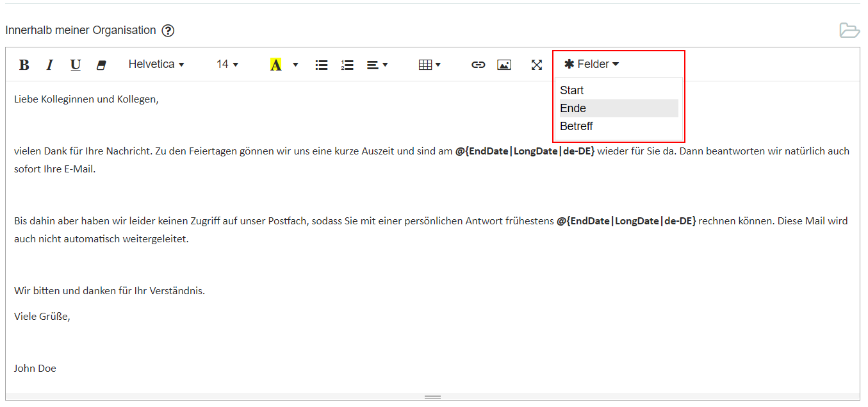Viewport: 868px width, 407px height.
Task: Open the Helvetica font family dropdown
Action: pyautogui.click(x=156, y=64)
